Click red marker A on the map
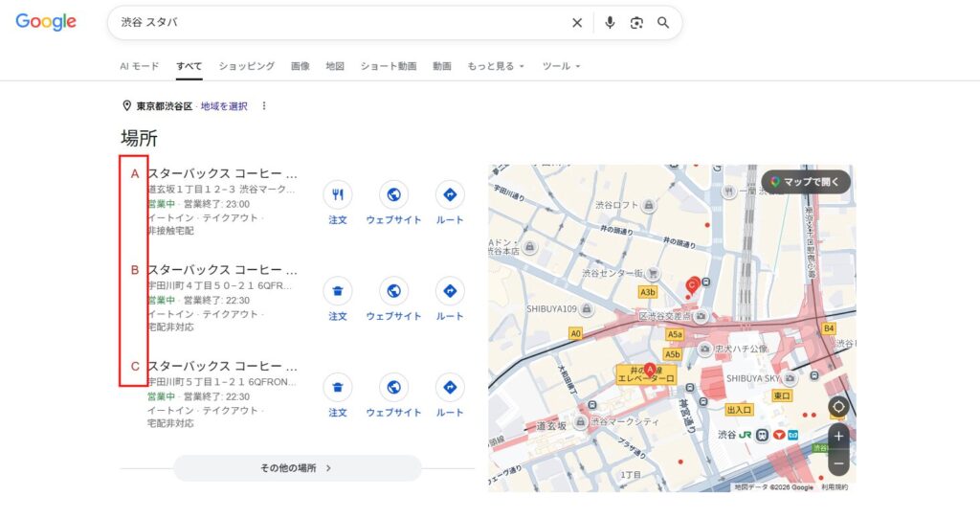Screen dimensions: 980x519 [x=650, y=370]
